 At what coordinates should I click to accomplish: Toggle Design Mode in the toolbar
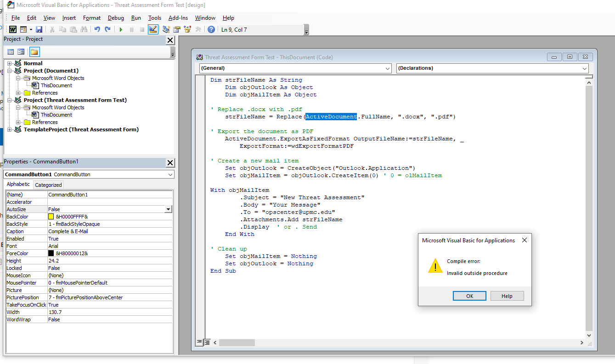coord(153,29)
